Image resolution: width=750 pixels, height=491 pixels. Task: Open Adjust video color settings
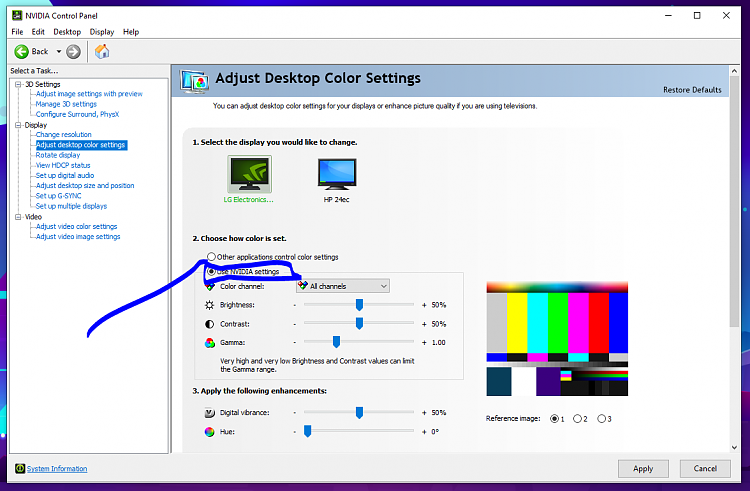(x=77, y=226)
